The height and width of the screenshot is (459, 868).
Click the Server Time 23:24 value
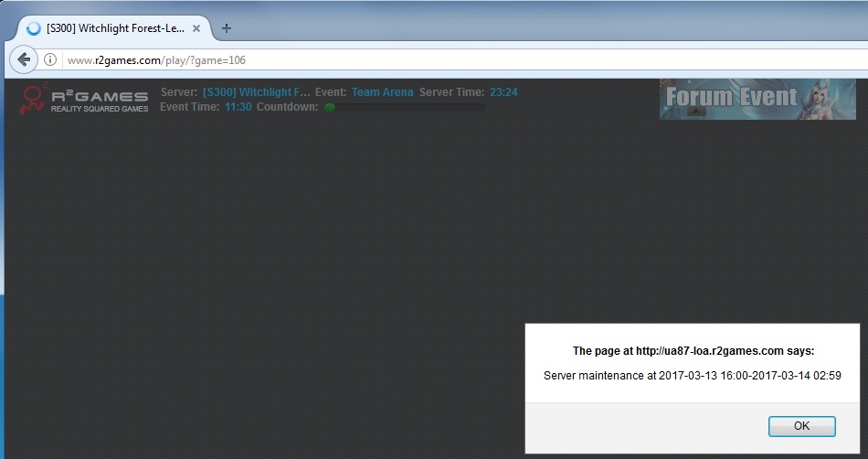[x=503, y=92]
